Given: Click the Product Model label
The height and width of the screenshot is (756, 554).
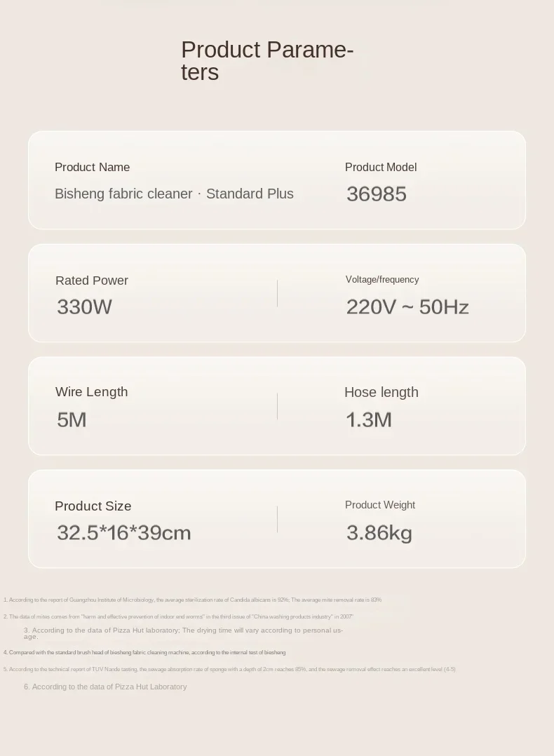Looking at the screenshot, I should pyautogui.click(x=380, y=167).
